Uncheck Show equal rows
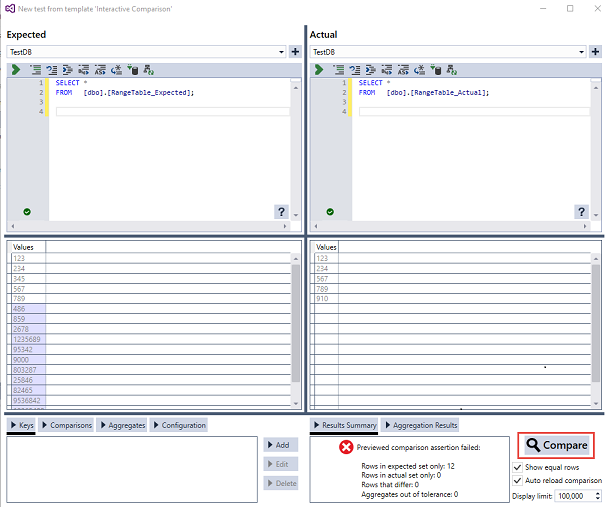Image resolution: width=608 pixels, height=507 pixels. (x=517, y=467)
